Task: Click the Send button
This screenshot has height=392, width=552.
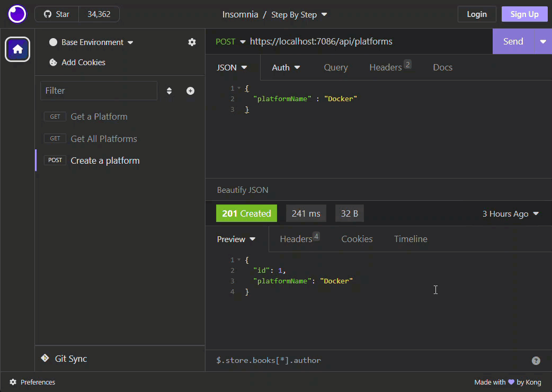Action: point(513,41)
